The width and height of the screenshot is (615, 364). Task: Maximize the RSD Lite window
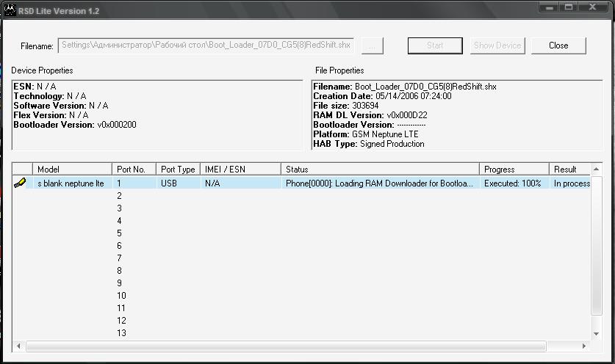tap(569, 7)
